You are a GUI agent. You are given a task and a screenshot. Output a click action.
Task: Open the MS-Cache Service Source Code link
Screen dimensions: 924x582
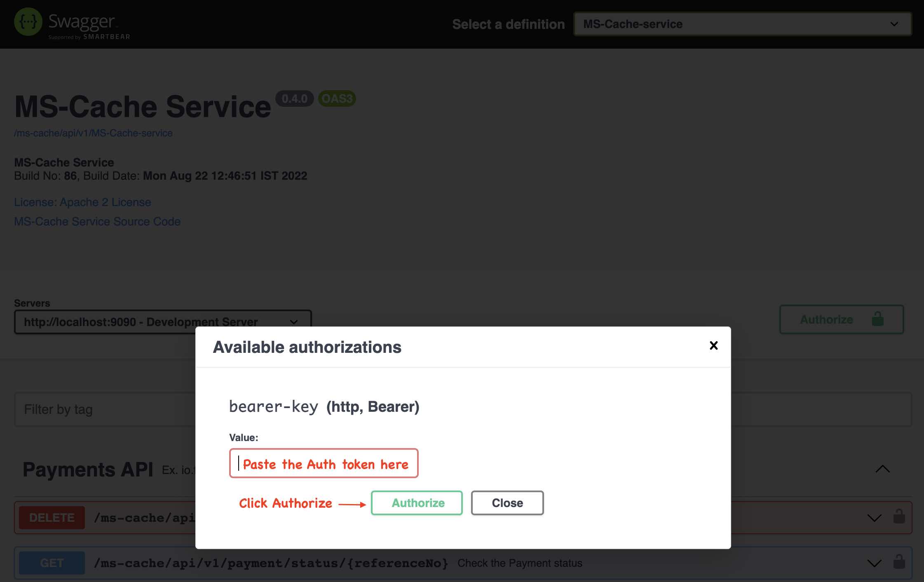pos(97,222)
